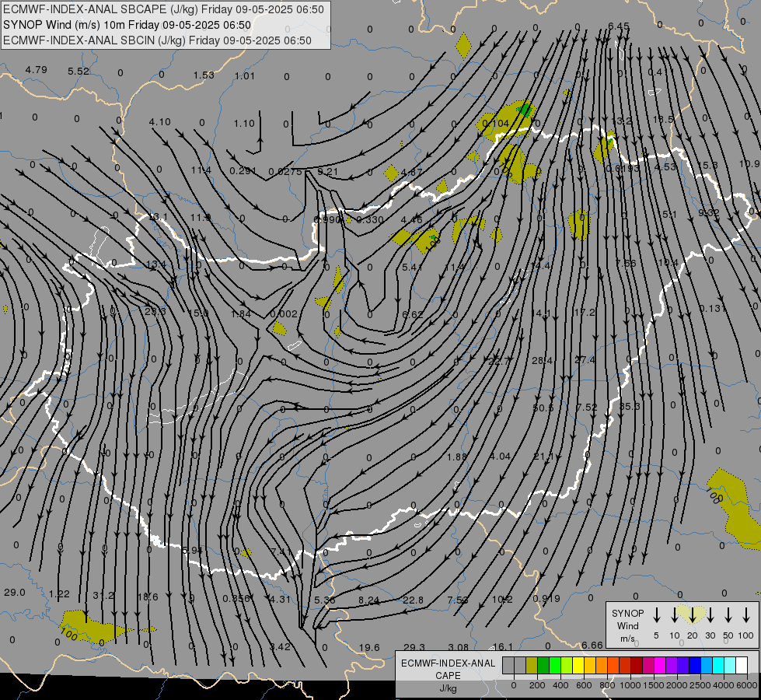The width and height of the screenshot is (761, 700).
Task: Choose the dark red swatch in the CAPE bar
Action: click(637, 665)
